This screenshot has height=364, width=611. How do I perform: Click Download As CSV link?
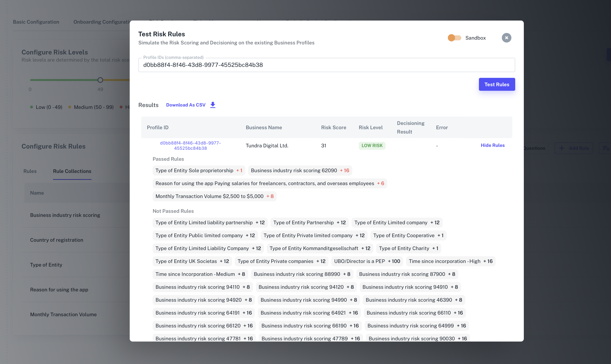tap(186, 105)
